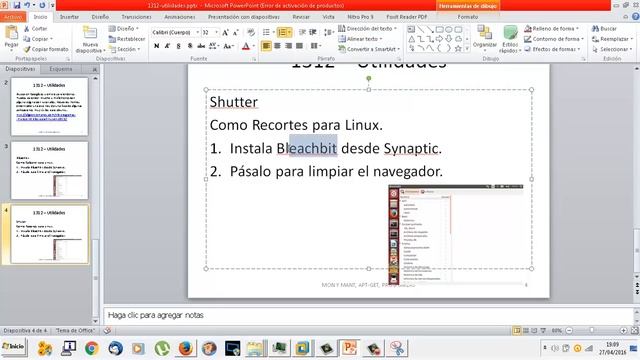This screenshot has width=640, height=360.
Task: Open the Archivo file tab
Action: pyautogui.click(x=13, y=17)
